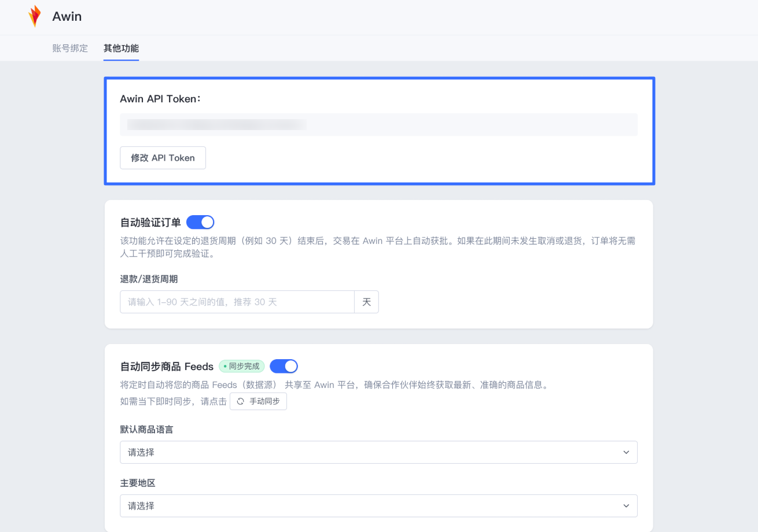Click the 自动同步商品 Feeds heading

pos(167,367)
